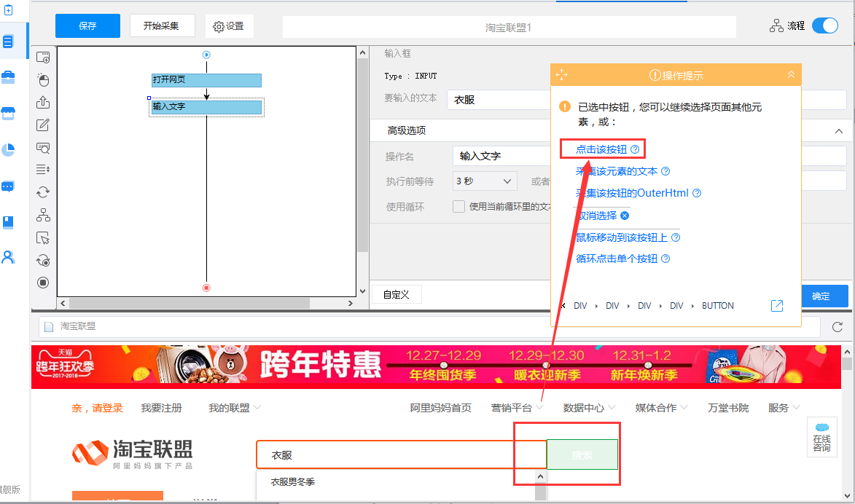Screen dimensions: 855x504
Task: Select the 打开网页 workflow step
Action: point(206,80)
